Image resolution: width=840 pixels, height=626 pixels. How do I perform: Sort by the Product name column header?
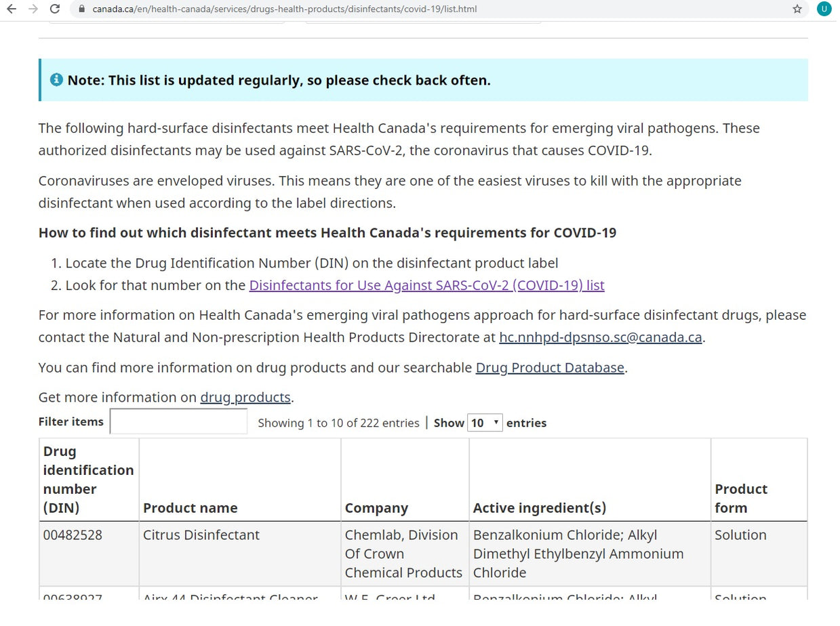pyautogui.click(x=188, y=507)
